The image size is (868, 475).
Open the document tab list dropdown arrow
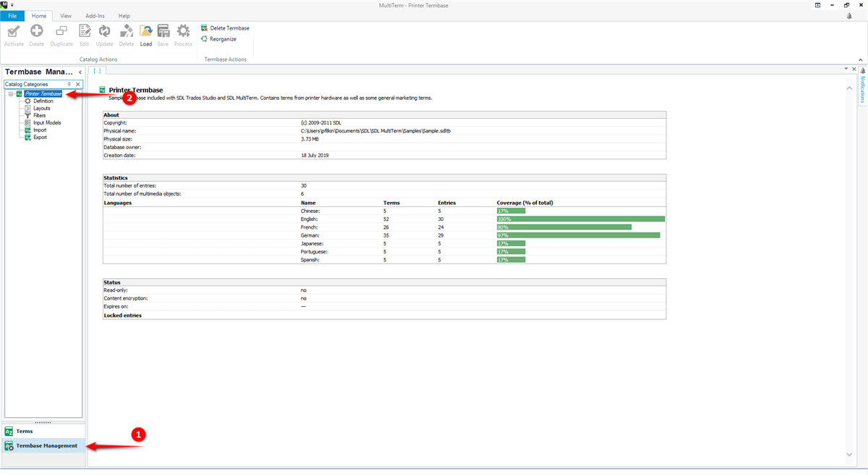click(x=846, y=69)
